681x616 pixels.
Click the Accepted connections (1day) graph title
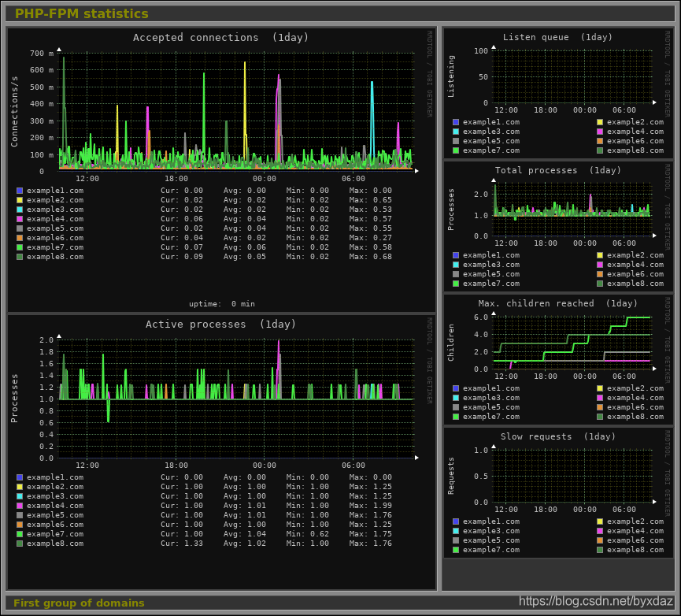tap(220, 38)
